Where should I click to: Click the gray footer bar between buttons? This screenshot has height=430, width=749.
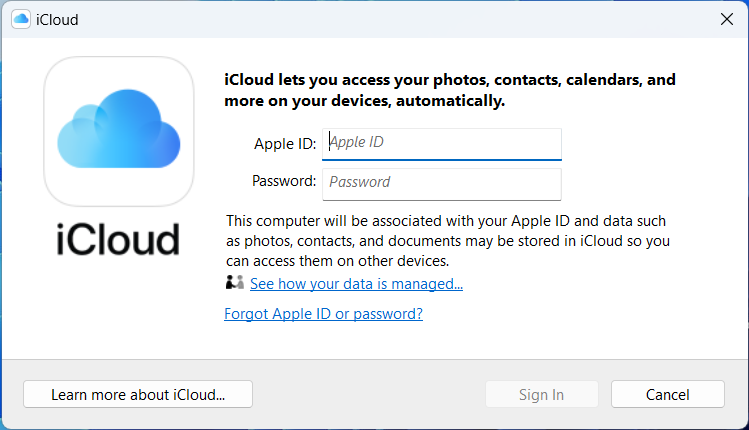pyautogui.click(x=369, y=394)
